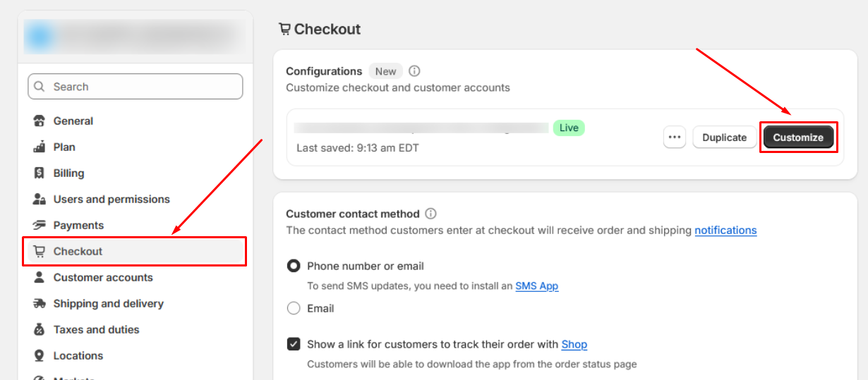Click info icon beside Customer contact method
Viewport: 868px width, 380px height.
click(x=430, y=214)
